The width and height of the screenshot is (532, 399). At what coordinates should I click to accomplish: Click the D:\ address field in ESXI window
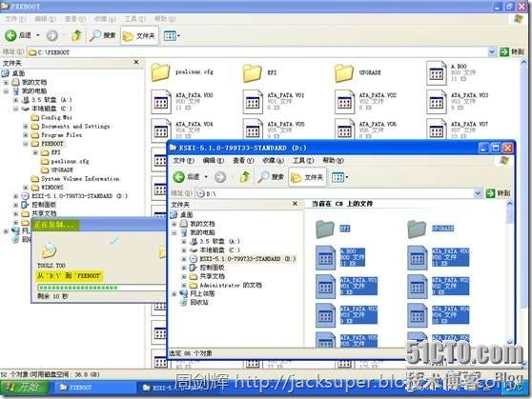[335, 193]
